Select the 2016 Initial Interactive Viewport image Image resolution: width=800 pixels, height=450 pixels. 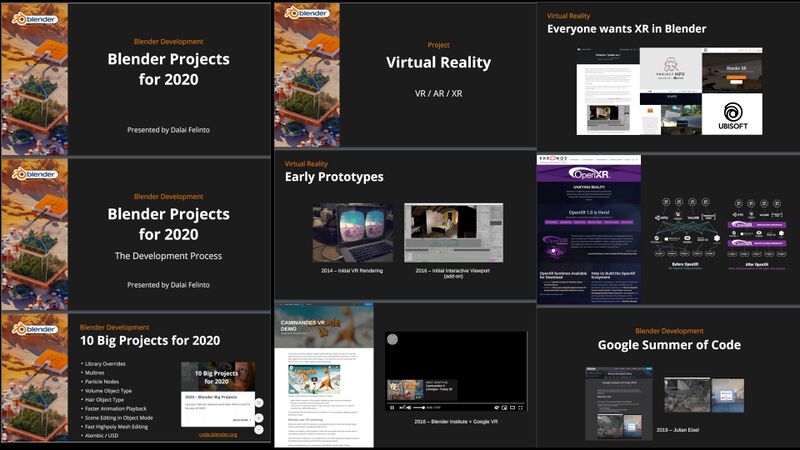(453, 233)
